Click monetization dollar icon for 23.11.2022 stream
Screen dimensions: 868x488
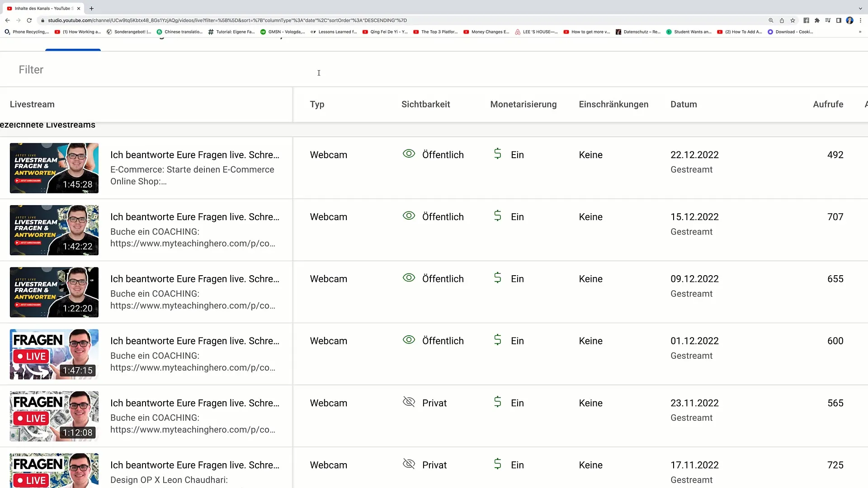click(x=496, y=403)
